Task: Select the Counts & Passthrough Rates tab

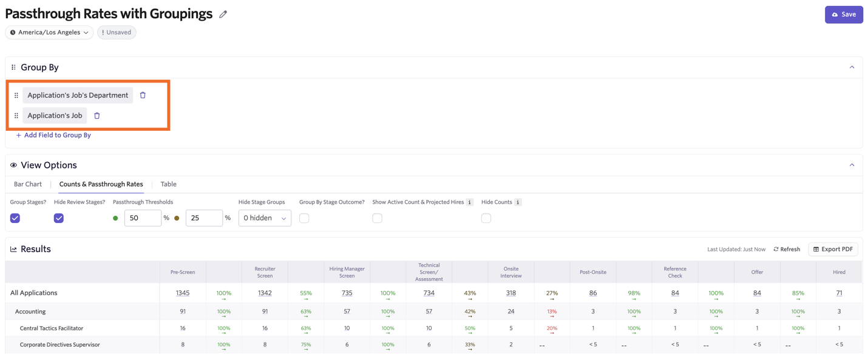Action: pyautogui.click(x=101, y=184)
